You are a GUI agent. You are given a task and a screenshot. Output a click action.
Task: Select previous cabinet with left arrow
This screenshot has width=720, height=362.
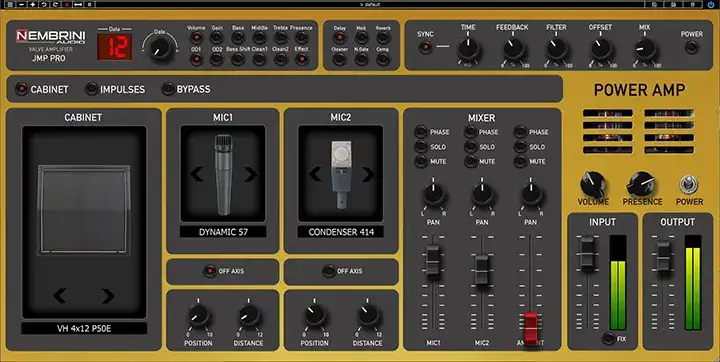coord(59,296)
